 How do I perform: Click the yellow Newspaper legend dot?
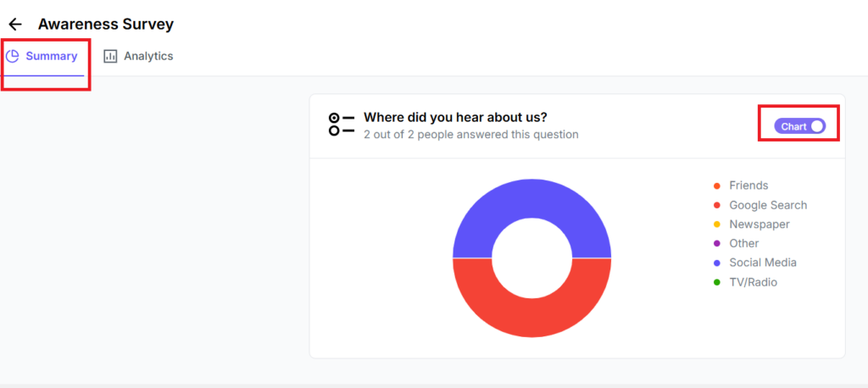coord(717,224)
